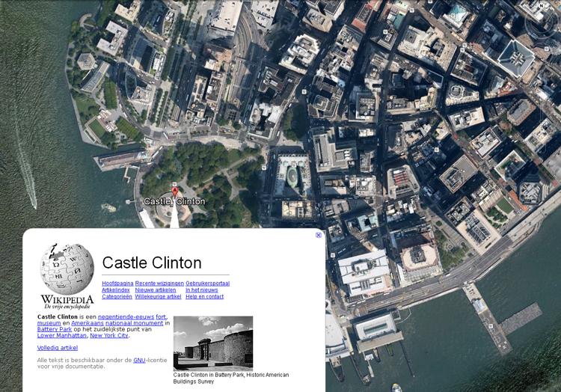Open Help en contact link
This screenshot has width=561, height=392.
pos(204,297)
